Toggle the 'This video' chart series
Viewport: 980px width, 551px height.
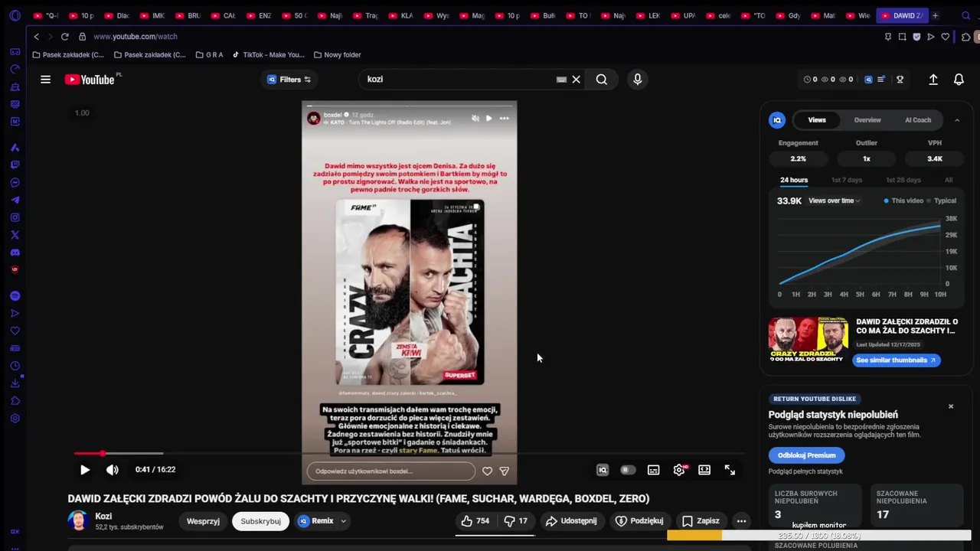[x=903, y=201]
